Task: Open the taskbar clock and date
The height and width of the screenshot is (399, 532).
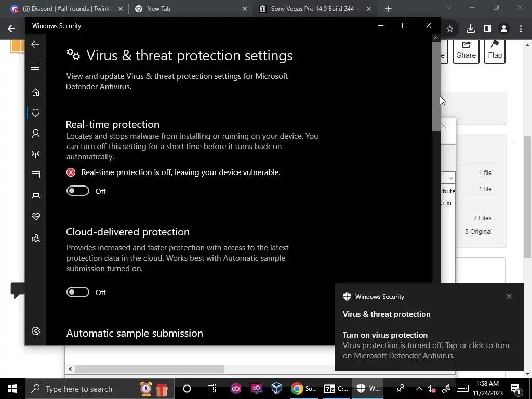Action: click(487, 389)
